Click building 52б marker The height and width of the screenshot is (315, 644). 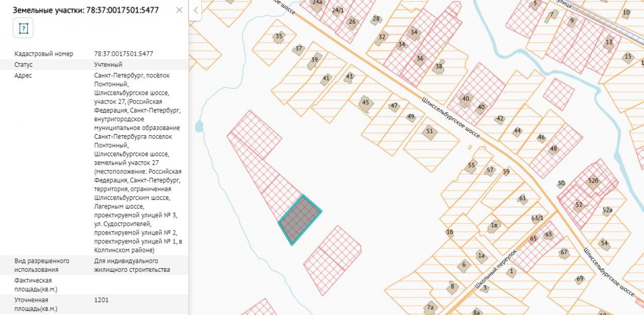pos(593,181)
